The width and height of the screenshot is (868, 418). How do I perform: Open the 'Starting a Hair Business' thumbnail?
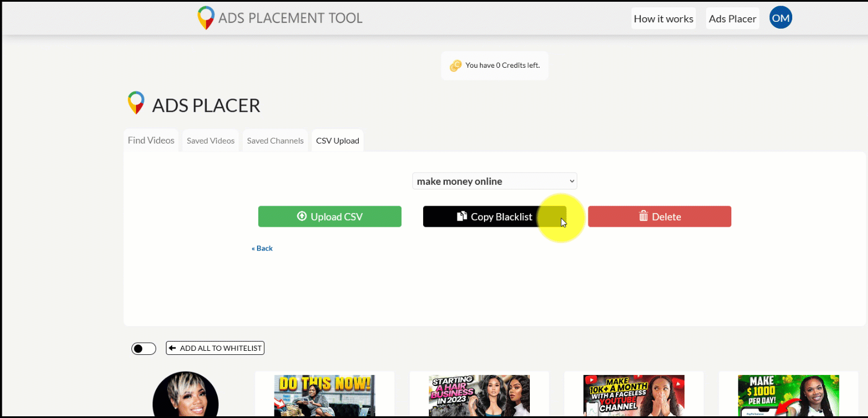point(479,396)
